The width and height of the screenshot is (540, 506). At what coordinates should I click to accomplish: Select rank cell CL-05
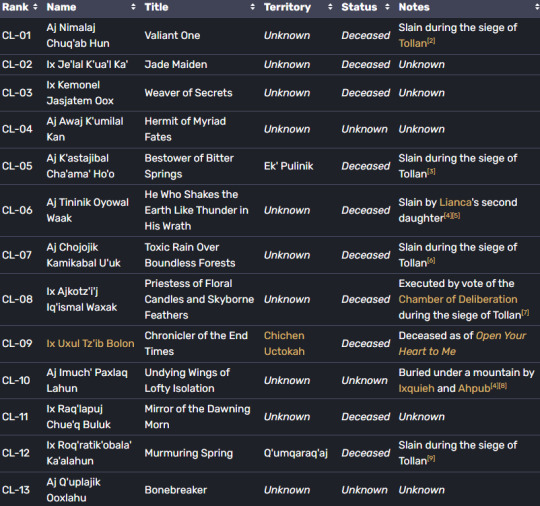[x=17, y=166]
